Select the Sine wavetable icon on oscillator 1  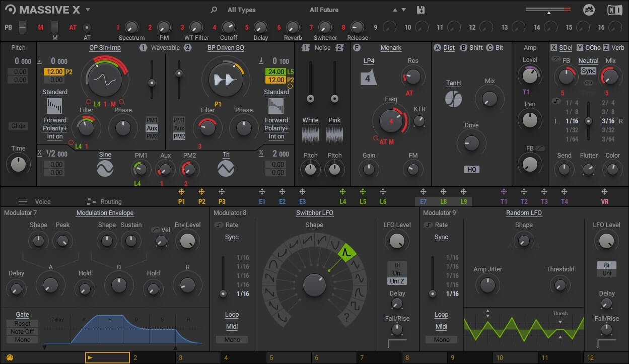pyautogui.click(x=105, y=168)
